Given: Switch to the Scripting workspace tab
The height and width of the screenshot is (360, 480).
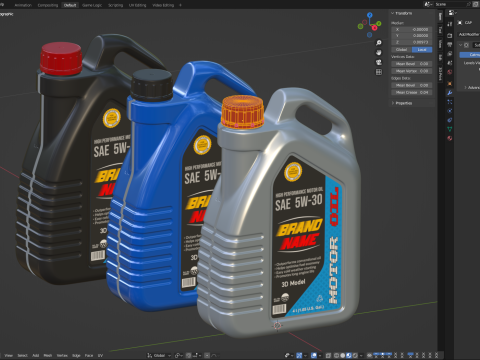Looking at the screenshot, I should pyautogui.click(x=115, y=5).
